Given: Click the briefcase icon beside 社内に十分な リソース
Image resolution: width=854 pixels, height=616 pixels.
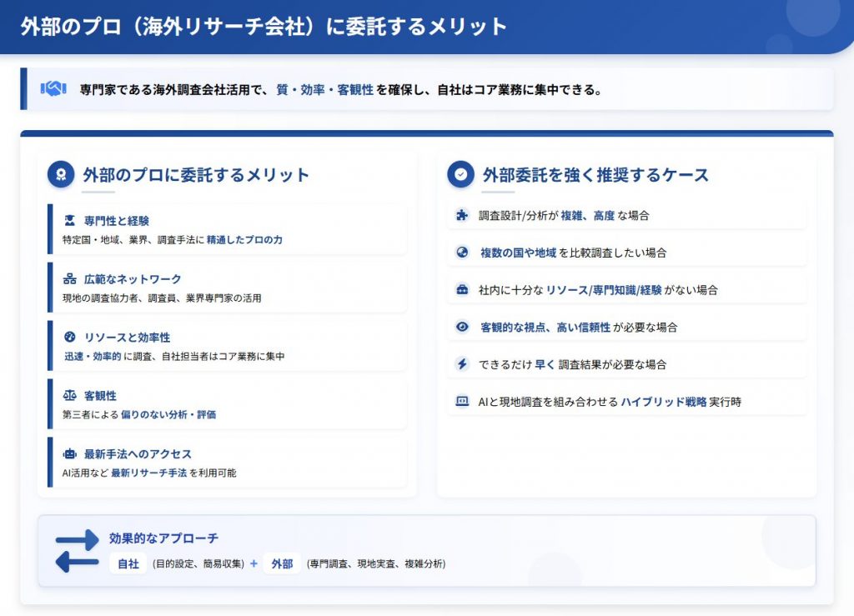Looking at the screenshot, I should [462, 290].
